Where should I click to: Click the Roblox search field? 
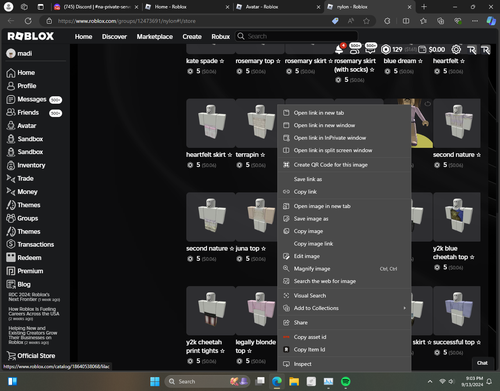pyautogui.click(x=297, y=36)
